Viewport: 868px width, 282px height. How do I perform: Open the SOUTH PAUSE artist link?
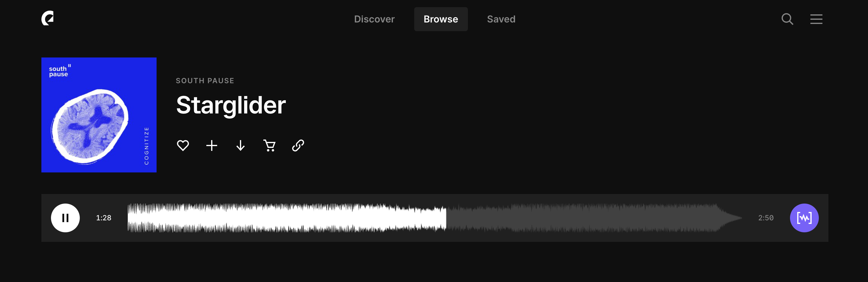[205, 81]
